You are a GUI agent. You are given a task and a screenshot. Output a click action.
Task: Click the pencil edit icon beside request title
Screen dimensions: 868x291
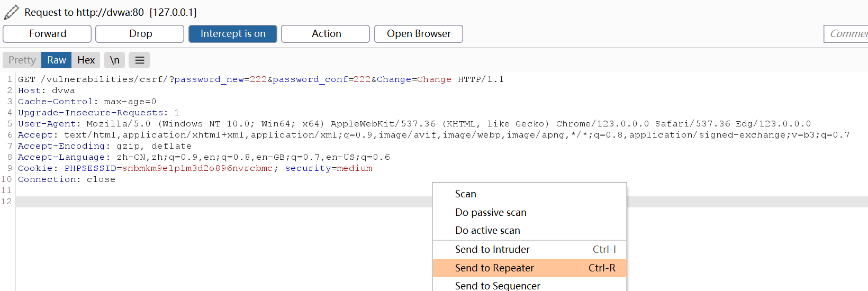pyautogui.click(x=11, y=12)
